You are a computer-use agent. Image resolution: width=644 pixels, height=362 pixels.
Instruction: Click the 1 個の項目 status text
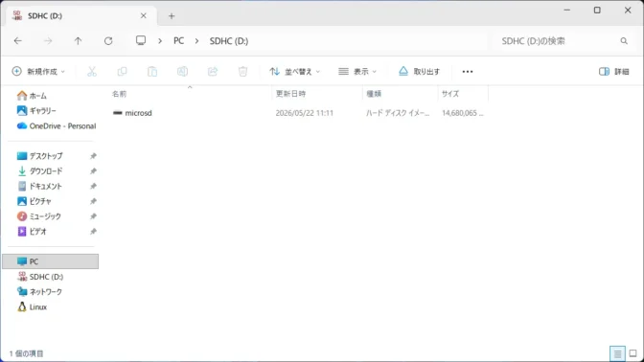[26, 353]
